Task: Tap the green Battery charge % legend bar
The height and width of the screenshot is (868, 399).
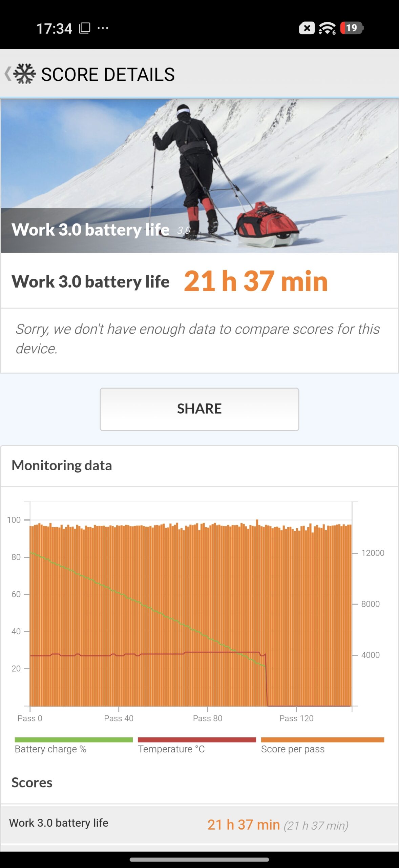Action: coord(73,740)
